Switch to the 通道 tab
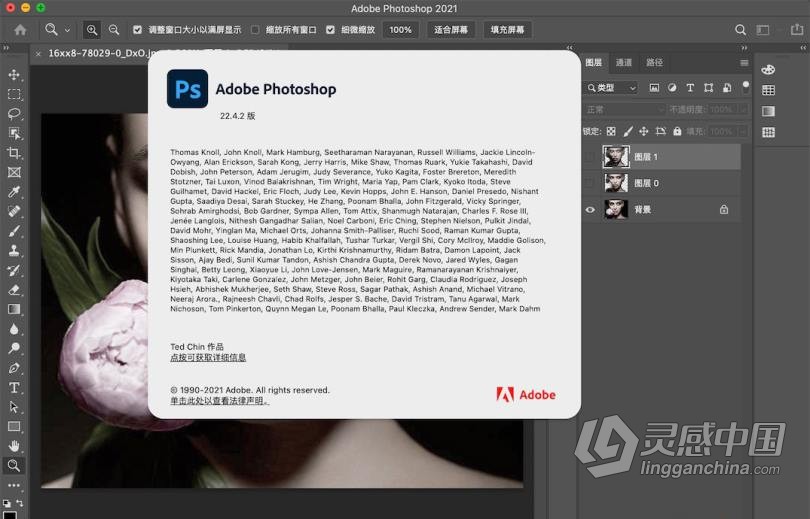 pos(624,62)
